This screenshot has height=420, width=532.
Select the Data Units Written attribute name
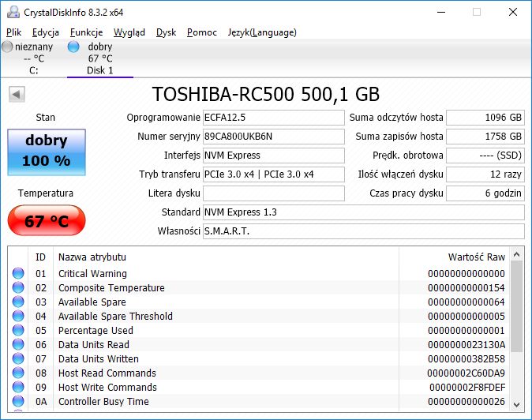pyautogui.click(x=99, y=359)
